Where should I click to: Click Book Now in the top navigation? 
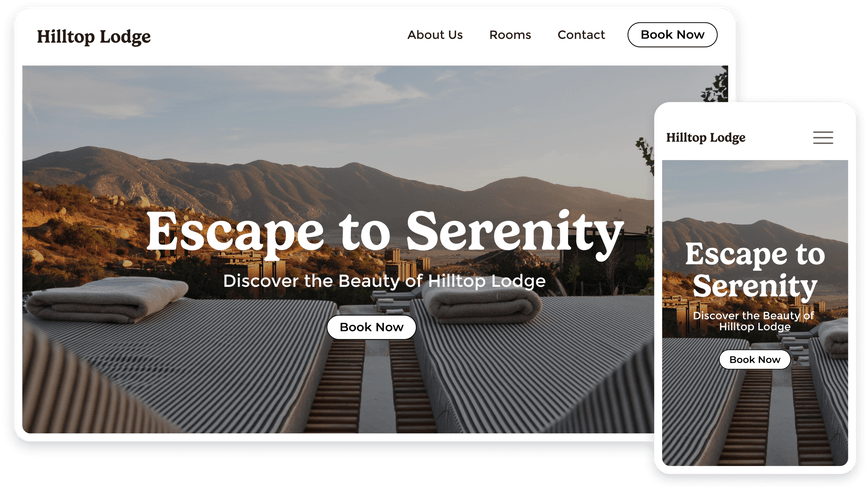pyautogui.click(x=672, y=35)
